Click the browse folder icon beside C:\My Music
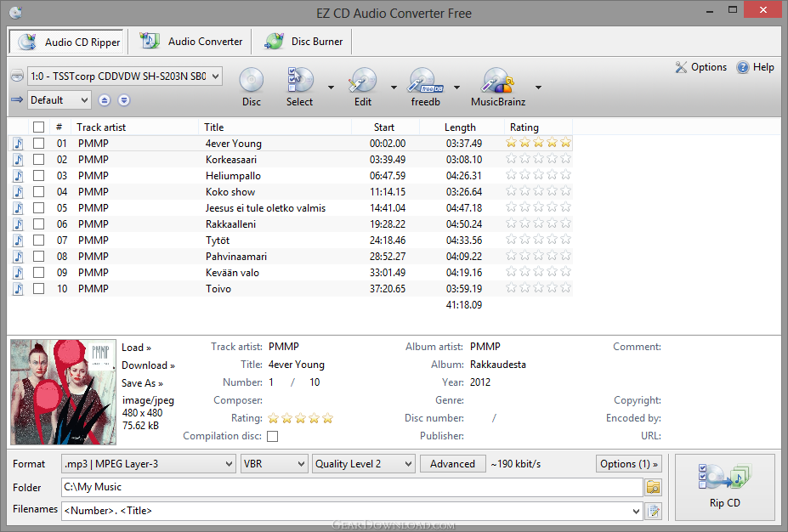This screenshot has width=788, height=532. click(654, 487)
